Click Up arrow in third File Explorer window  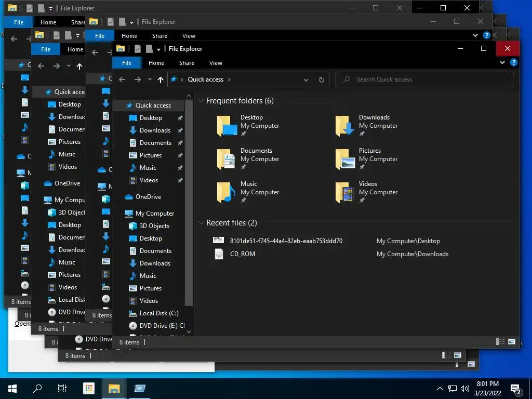click(x=79, y=66)
